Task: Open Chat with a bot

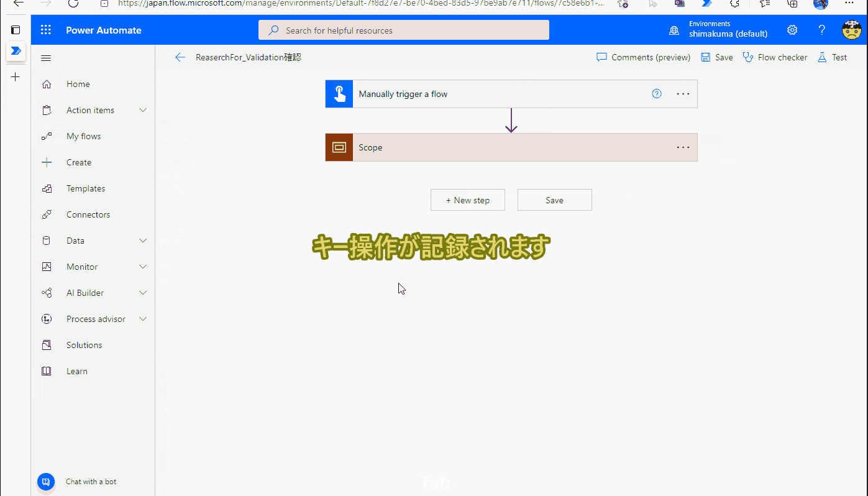Action: 46,482
